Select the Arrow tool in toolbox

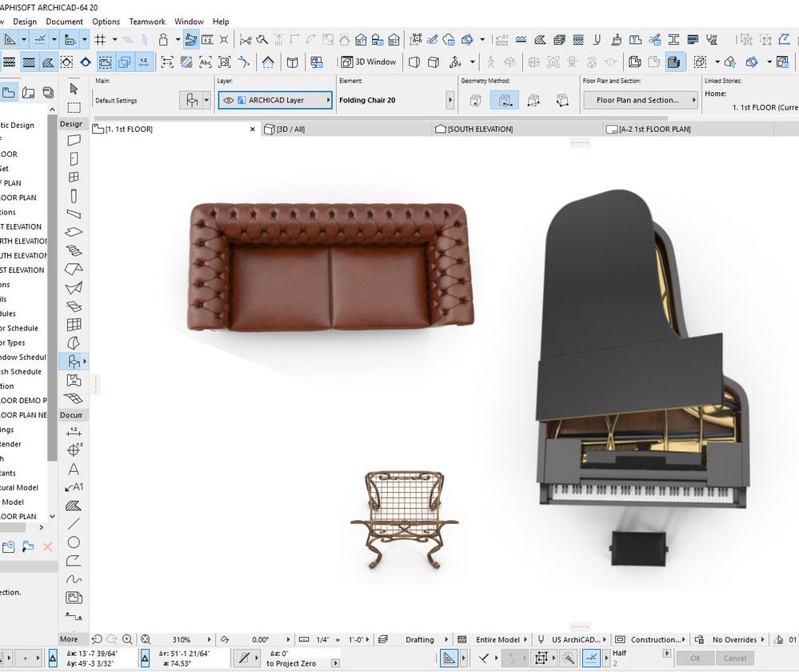pyautogui.click(x=74, y=89)
